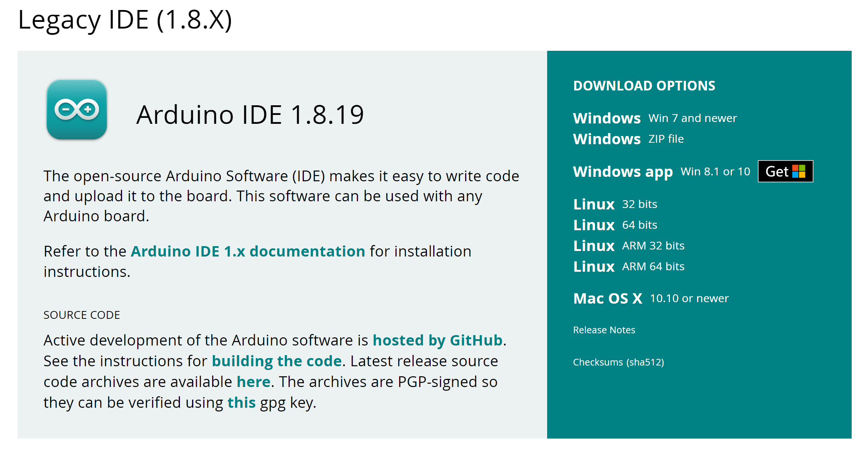Follow the hosted by GitHub link
The image size is (868, 453).
click(437, 340)
